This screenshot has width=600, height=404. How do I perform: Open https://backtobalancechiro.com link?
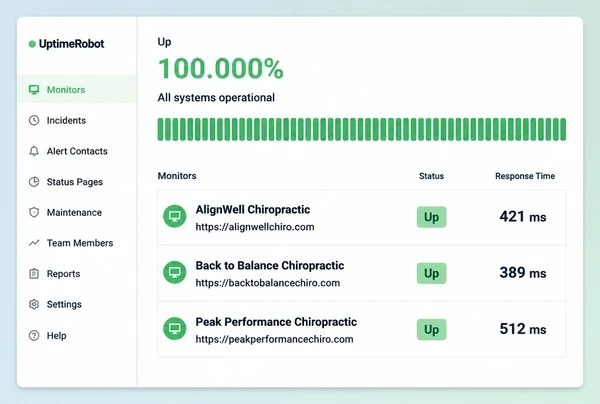(x=267, y=283)
